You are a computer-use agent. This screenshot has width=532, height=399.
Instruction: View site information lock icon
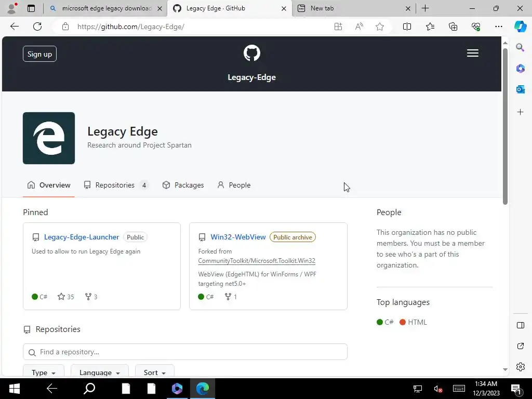[65, 26]
